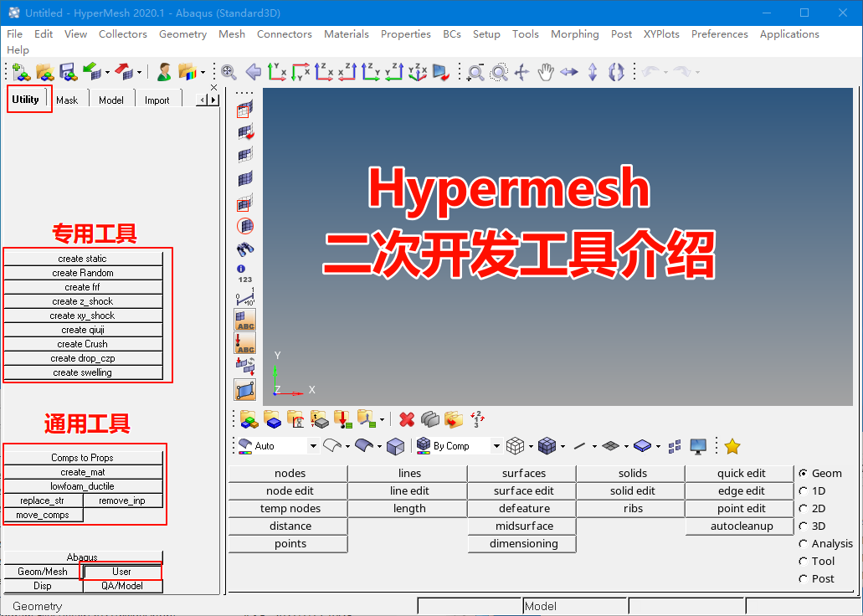Click the binoculars Find icon
This screenshot has height=616, width=863.
(245, 249)
